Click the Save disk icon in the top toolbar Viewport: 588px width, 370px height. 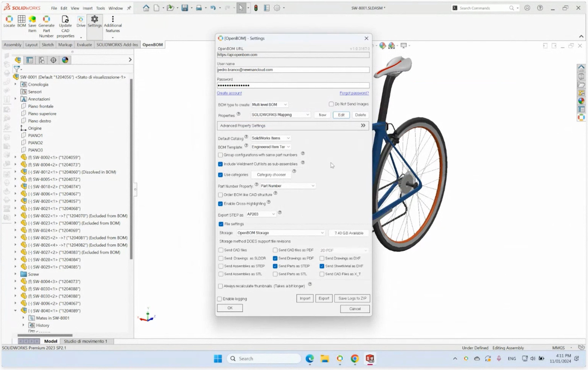(185, 8)
